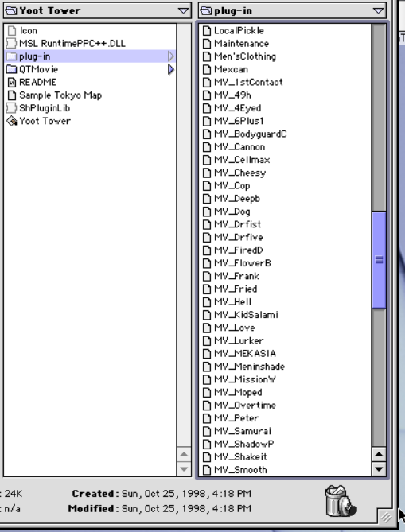Viewport: 405px width, 532px height.
Task: Click the MV_4Eyed file icon
Action: [x=207, y=108]
